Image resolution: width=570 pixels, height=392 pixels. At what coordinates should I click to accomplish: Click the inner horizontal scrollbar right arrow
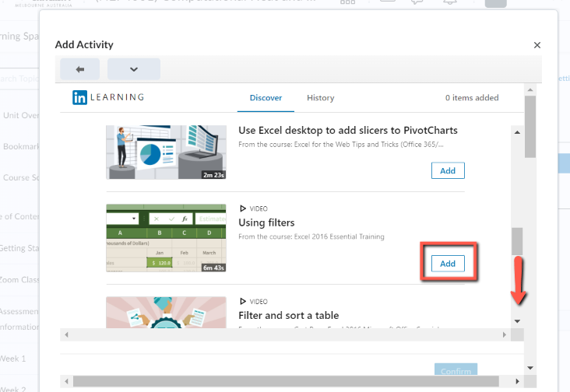(505, 334)
